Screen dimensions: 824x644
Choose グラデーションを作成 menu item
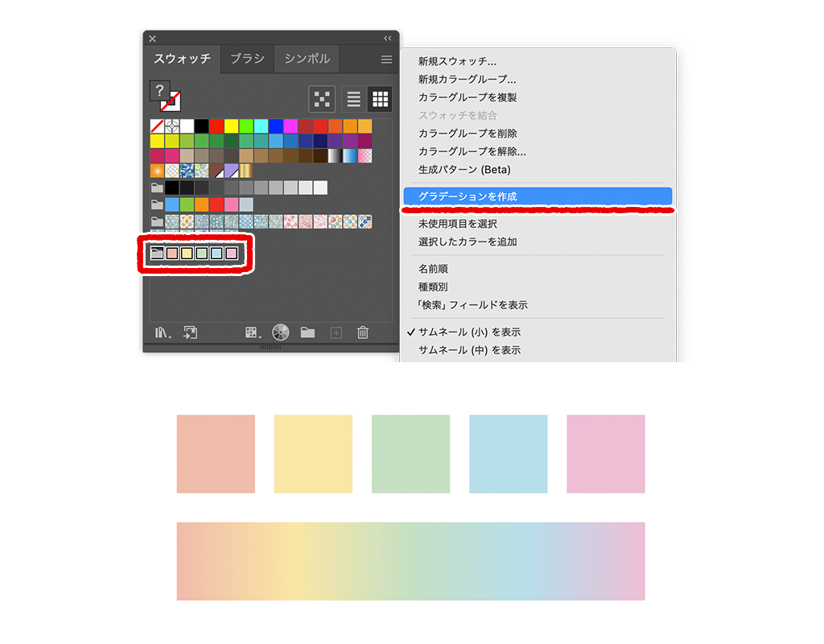[x=538, y=196]
